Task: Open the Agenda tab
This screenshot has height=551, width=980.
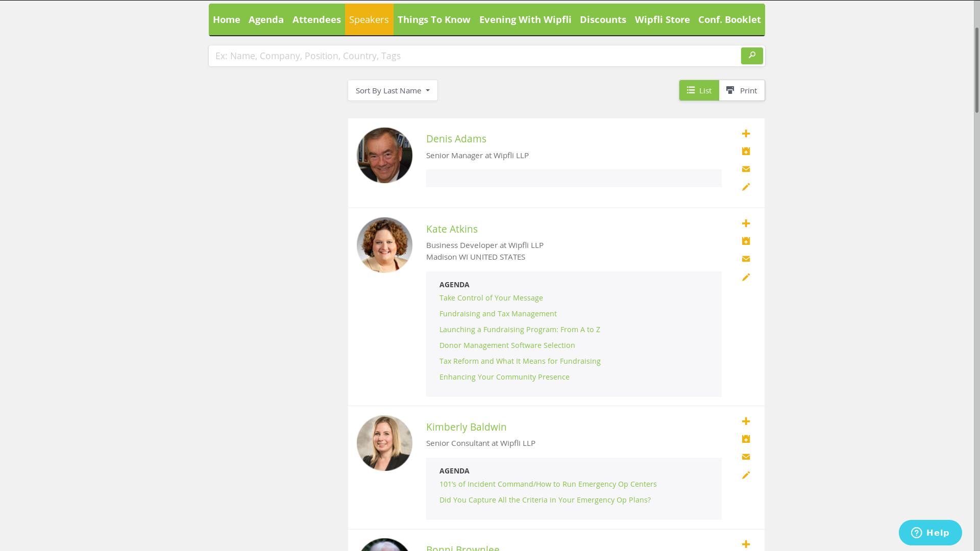Action: 266,19
